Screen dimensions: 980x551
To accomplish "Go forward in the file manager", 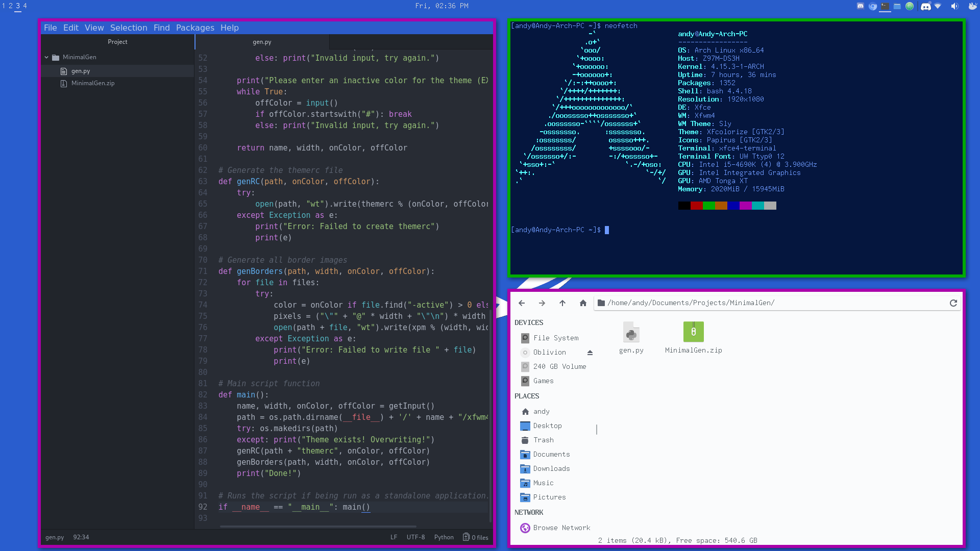I will 542,303.
